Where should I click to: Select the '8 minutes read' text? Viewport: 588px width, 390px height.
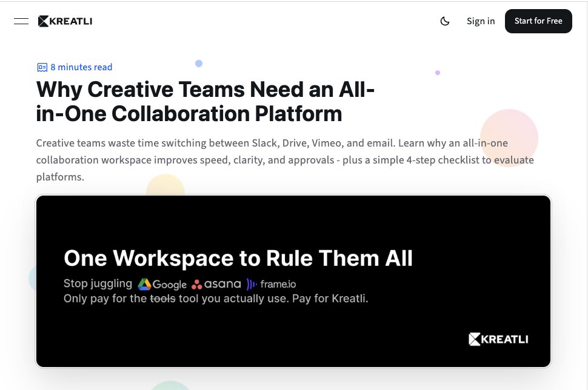click(81, 67)
